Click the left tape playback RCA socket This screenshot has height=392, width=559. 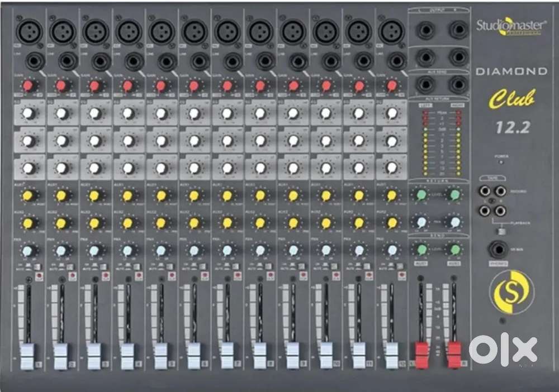pyautogui.click(x=485, y=211)
